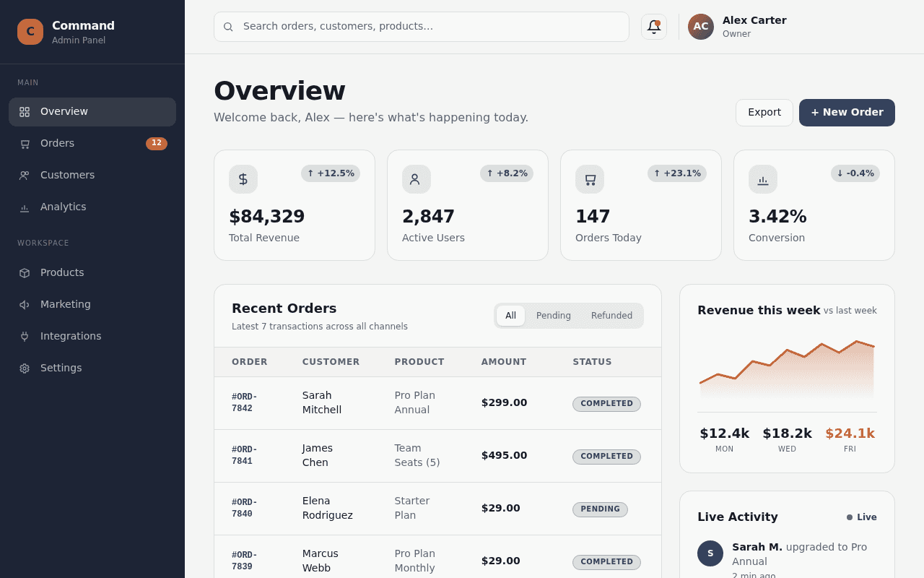Select the All orders filter
924x578 pixels.
[510, 316]
